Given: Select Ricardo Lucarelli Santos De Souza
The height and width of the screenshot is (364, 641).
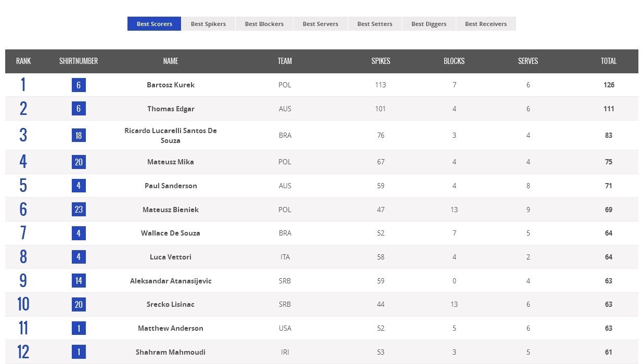Looking at the screenshot, I should pyautogui.click(x=171, y=135).
